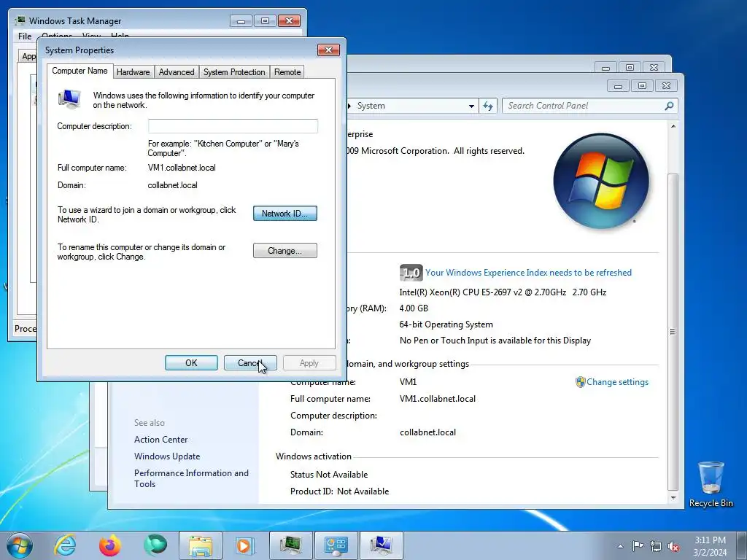Click the Windows logo in System window
The image size is (747, 560).
point(601,181)
